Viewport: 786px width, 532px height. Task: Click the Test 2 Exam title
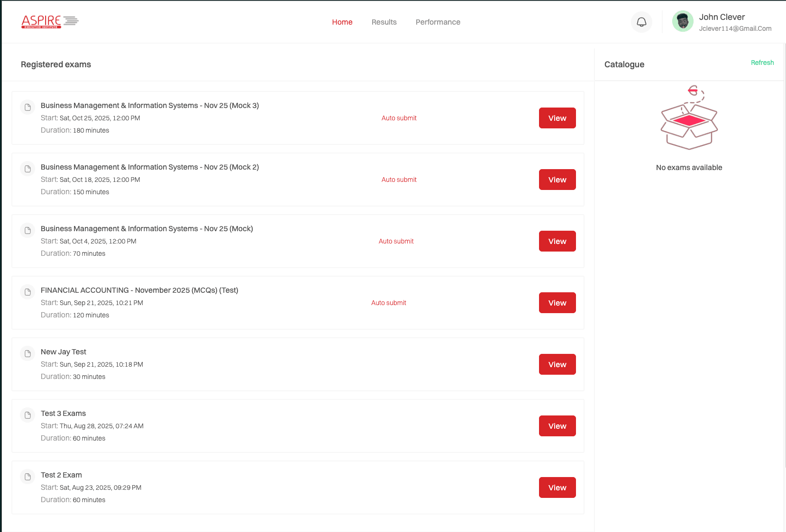click(61, 475)
